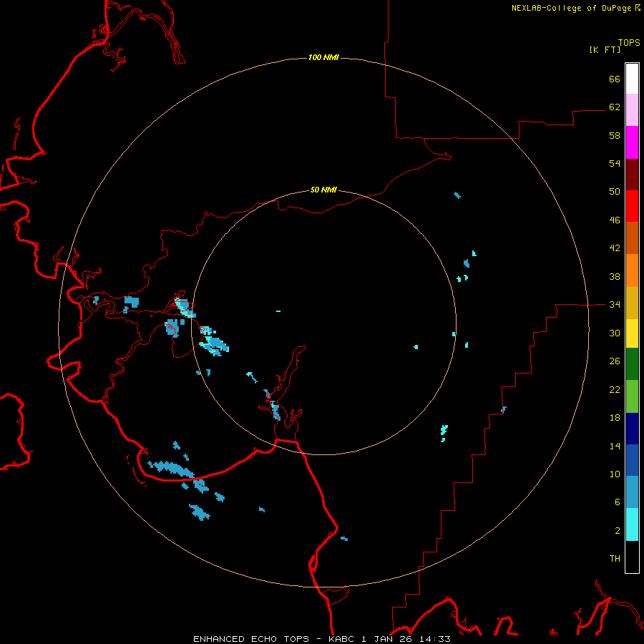This screenshot has height=644, width=644.
Task: Click the 2 legend value
Action: pyautogui.click(x=618, y=531)
